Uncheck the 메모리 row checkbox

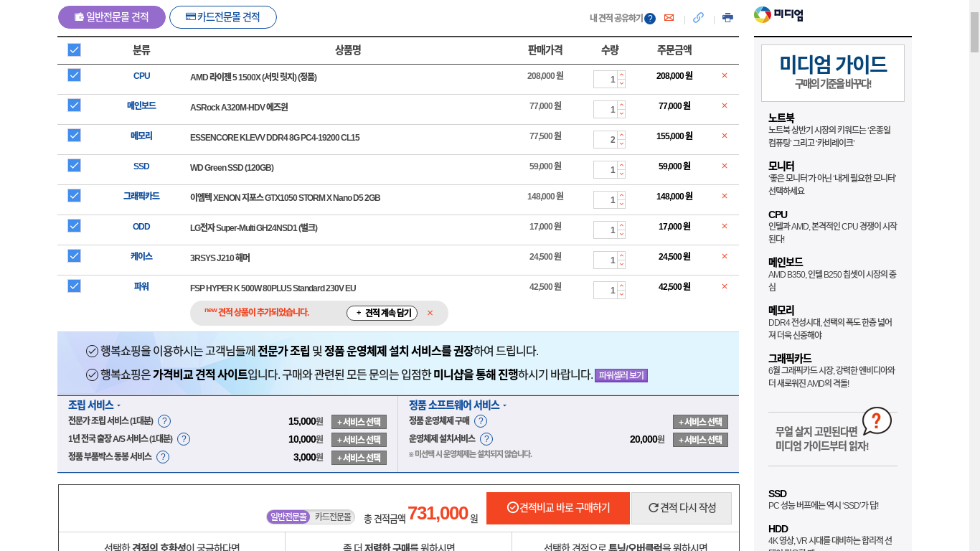pos(74,136)
